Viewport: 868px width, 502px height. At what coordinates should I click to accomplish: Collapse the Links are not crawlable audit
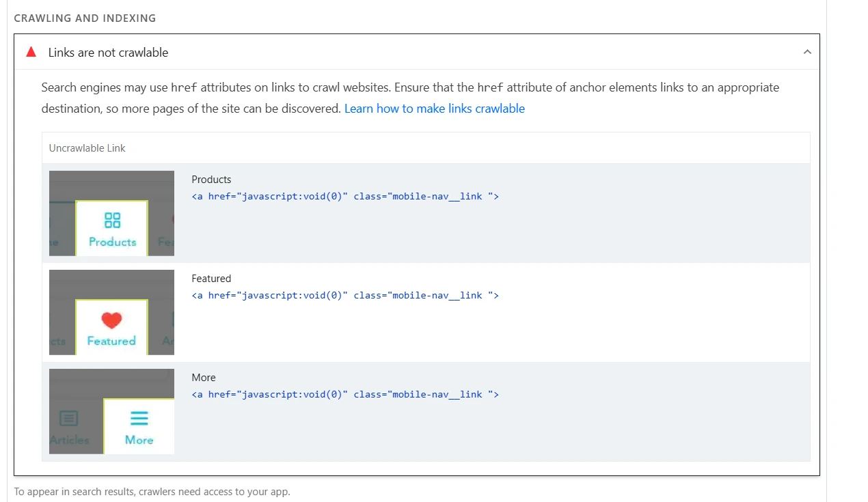[807, 52]
